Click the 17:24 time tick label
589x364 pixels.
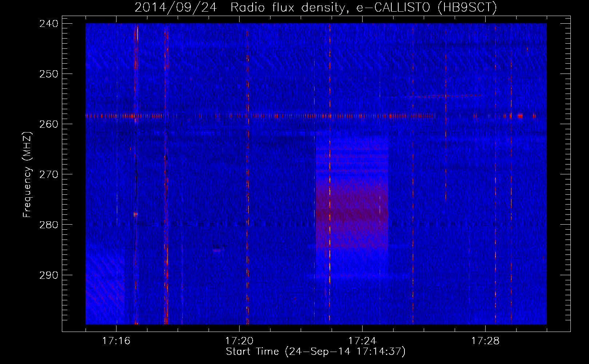click(x=362, y=341)
